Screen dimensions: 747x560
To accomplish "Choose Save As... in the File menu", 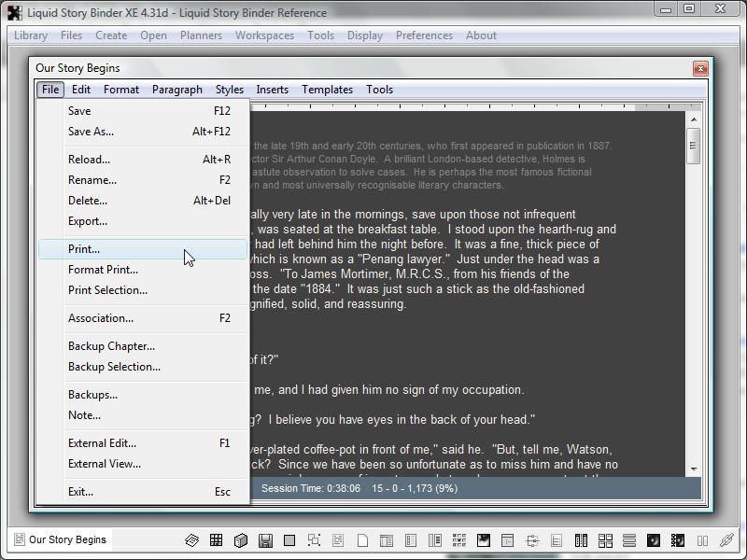I will point(91,132).
